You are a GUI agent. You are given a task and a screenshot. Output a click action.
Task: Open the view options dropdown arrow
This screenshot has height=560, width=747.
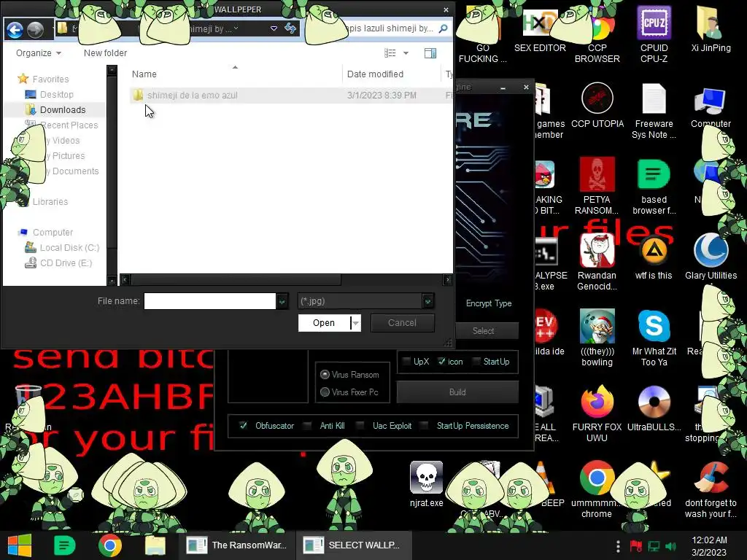click(406, 52)
